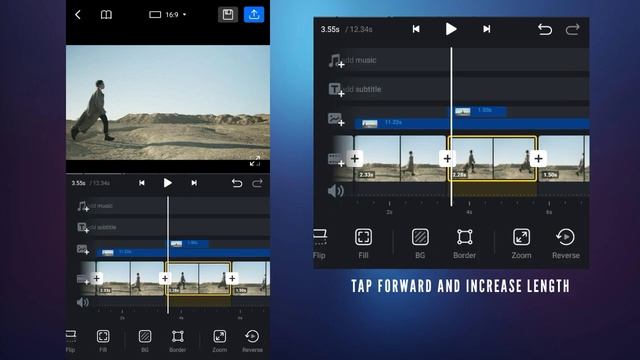Select yellow-outlined 2.28s clip in enlarged panel
Image resolution: width=640 pixels, height=360 pixels.
click(492, 158)
